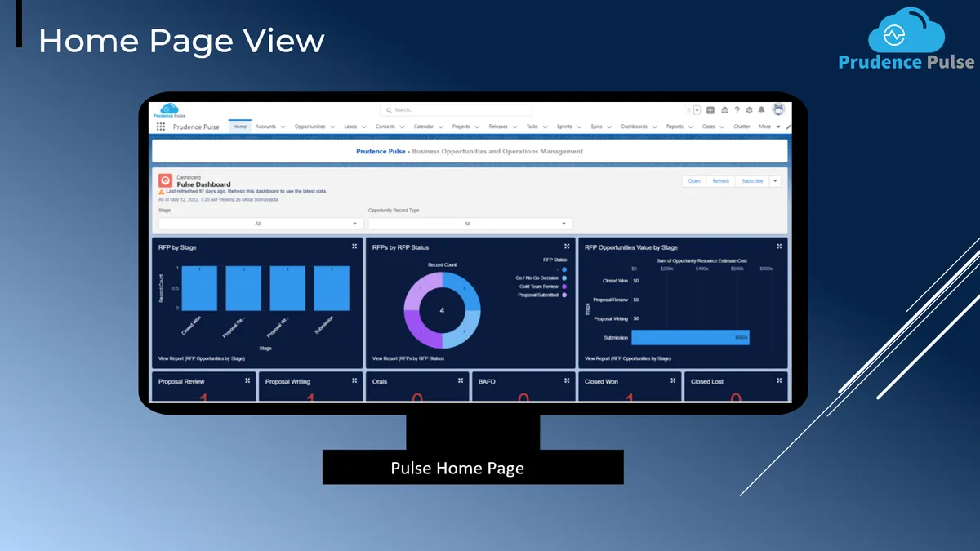Open View Report (RFPs by RFP Status)

click(408, 358)
